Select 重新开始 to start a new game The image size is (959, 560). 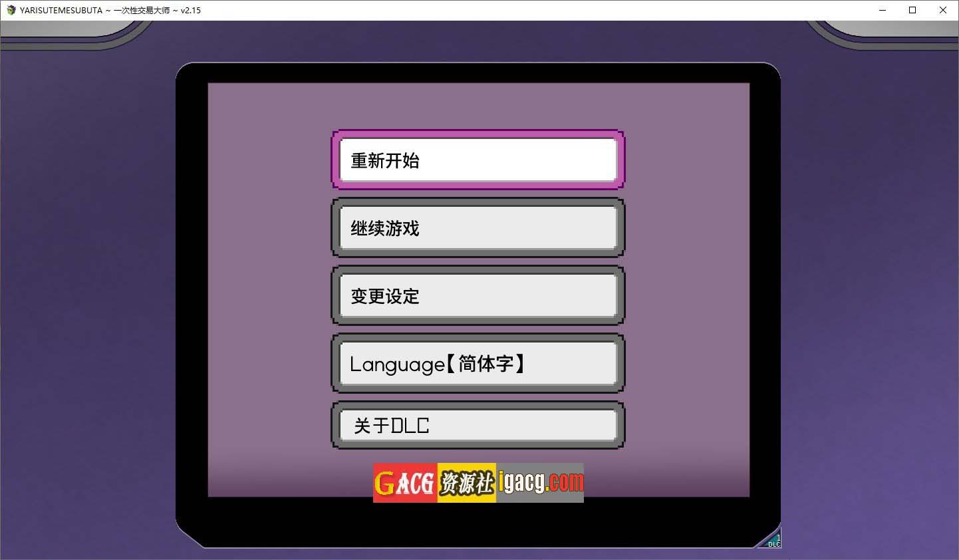[x=478, y=160]
